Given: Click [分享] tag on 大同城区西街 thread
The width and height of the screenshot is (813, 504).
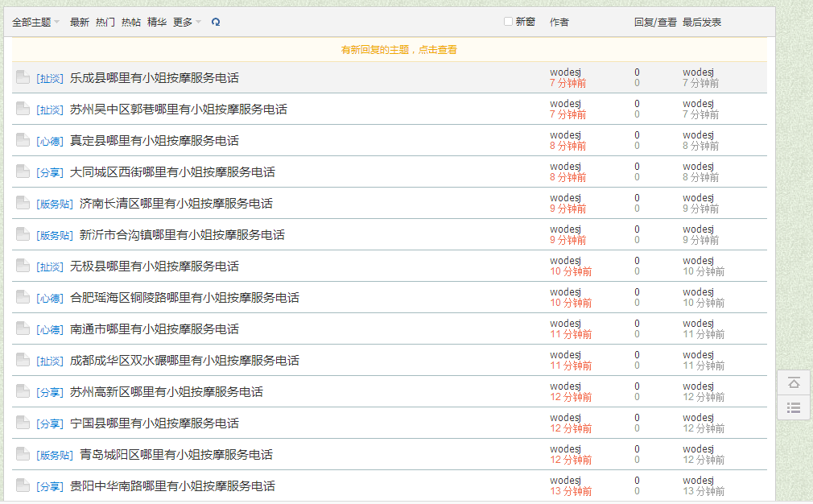Looking at the screenshot, I should pos(50,172).
